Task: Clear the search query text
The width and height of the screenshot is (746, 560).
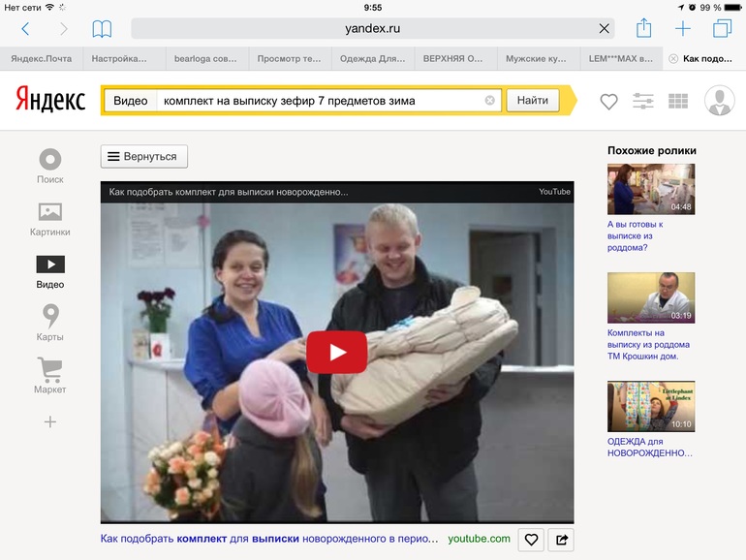Action: tap(489, 100)
